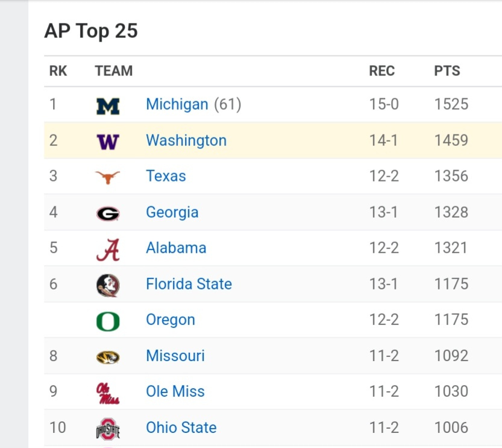Select the Florida State team link

point(189,284)
